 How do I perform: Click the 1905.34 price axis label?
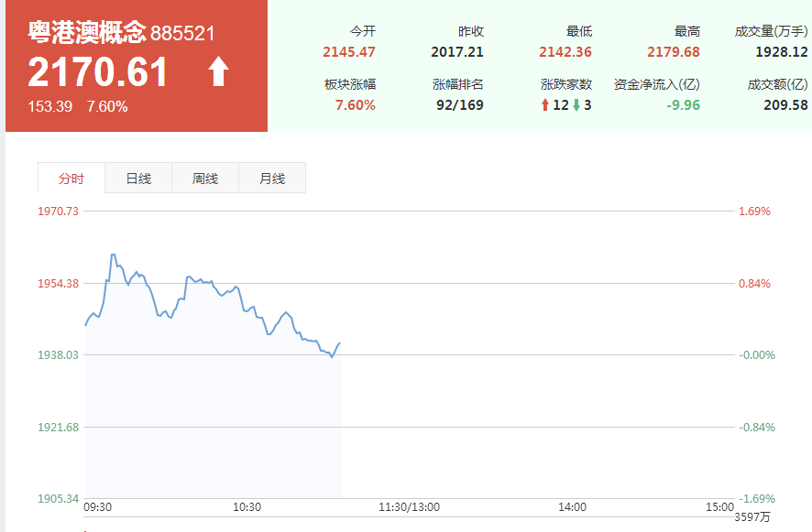58,499
